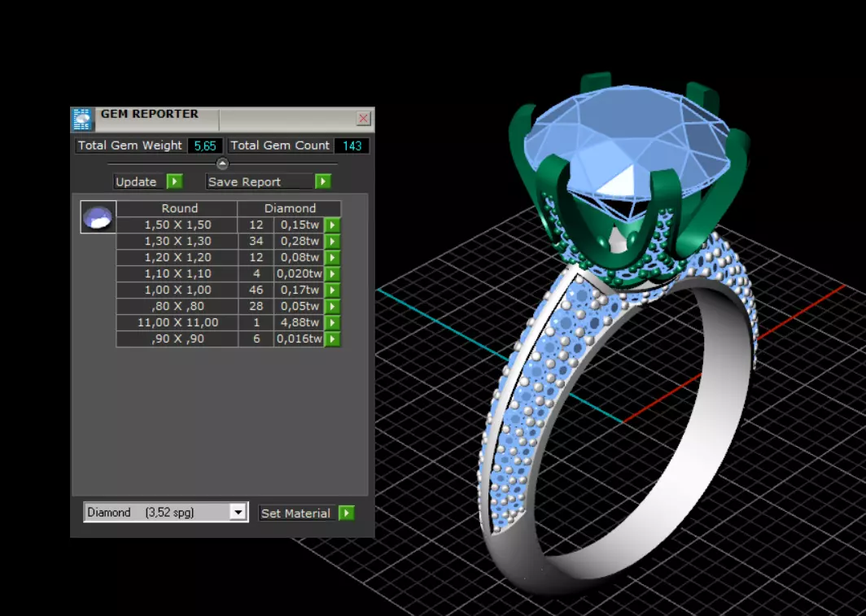Click the Total Gem Count value 143

(352, 146)
